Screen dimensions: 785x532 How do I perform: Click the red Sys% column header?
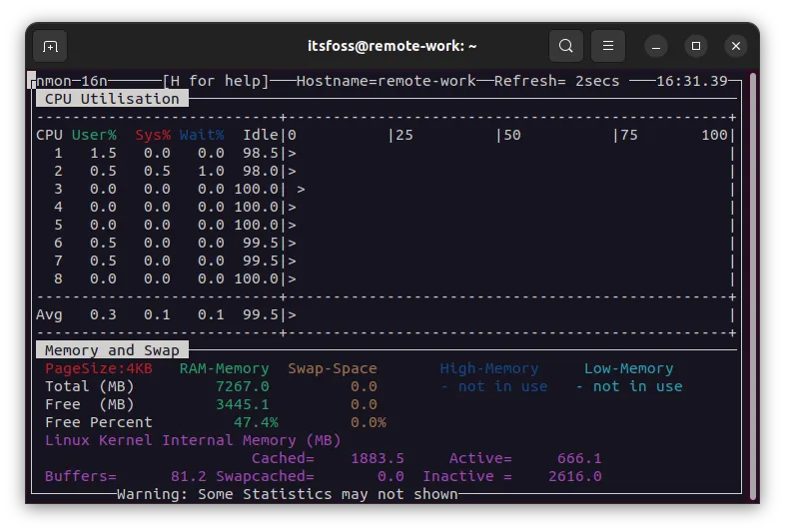(153, 135)
